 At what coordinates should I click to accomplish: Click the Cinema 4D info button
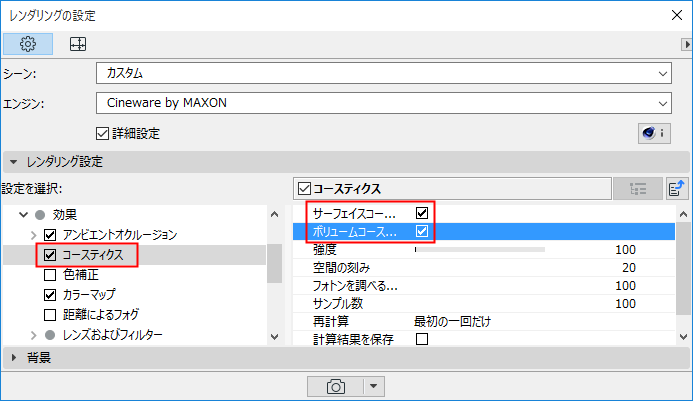654,133
